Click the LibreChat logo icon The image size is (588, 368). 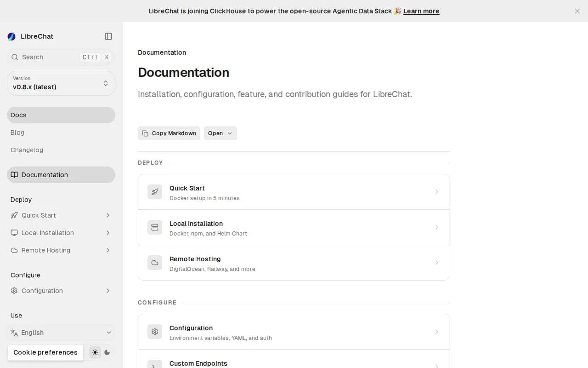(x=11, y=36)
